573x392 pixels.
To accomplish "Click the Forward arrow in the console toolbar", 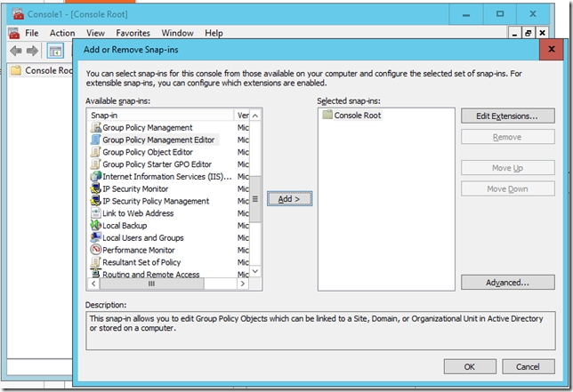I will click(x=32, y=51).
